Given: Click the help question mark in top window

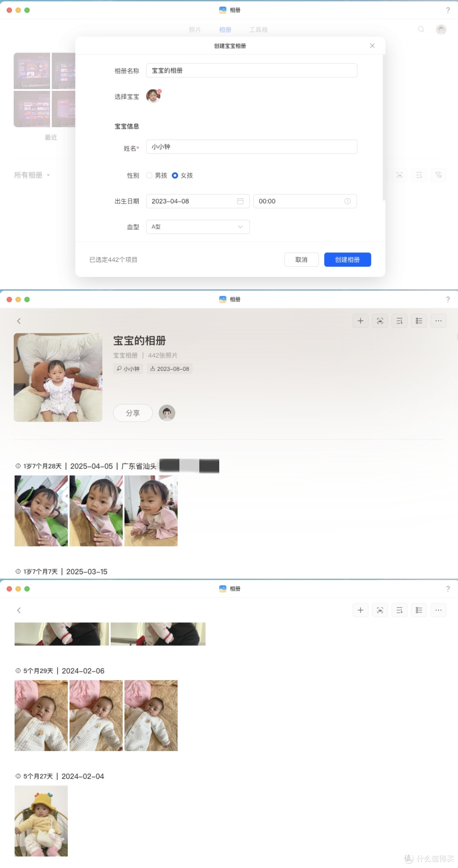Looking at the screenshot, I should coord(448,10).
